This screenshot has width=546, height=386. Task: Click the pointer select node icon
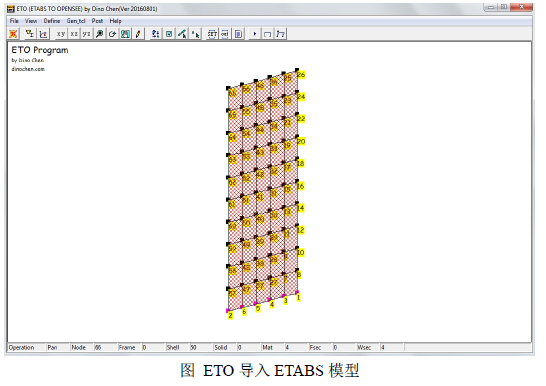click(x=195, y=34)
